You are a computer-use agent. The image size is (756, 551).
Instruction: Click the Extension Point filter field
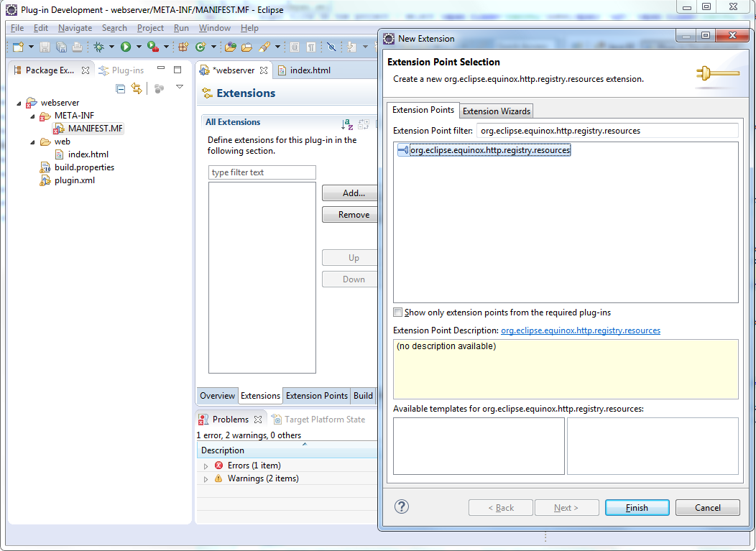coord(607,131)
